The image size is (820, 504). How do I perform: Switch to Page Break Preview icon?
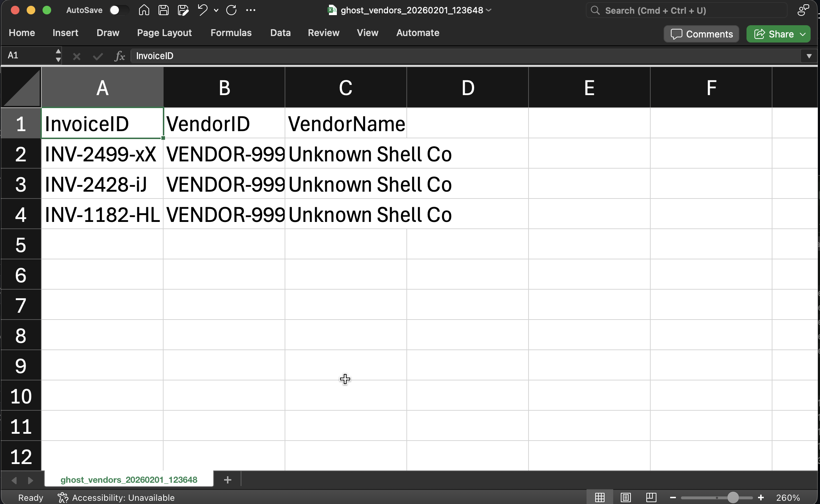click(651, 498)
